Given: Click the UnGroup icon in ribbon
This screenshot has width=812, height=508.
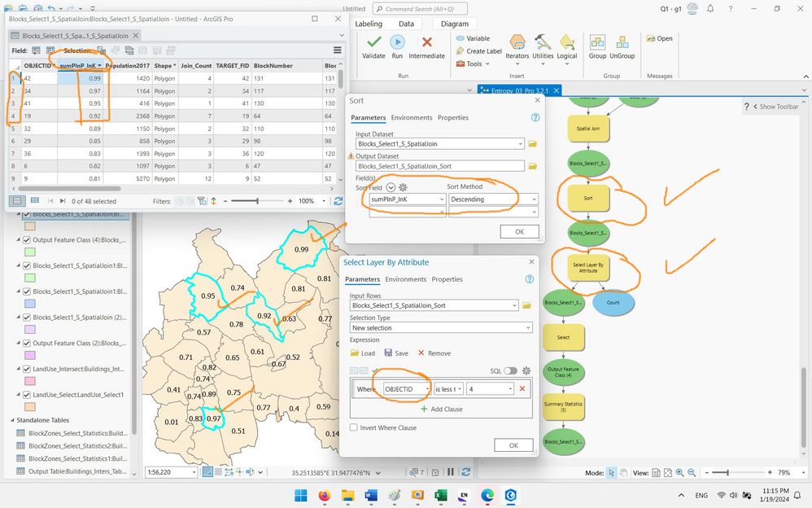Looking at the screenshot, I should 622,42.
